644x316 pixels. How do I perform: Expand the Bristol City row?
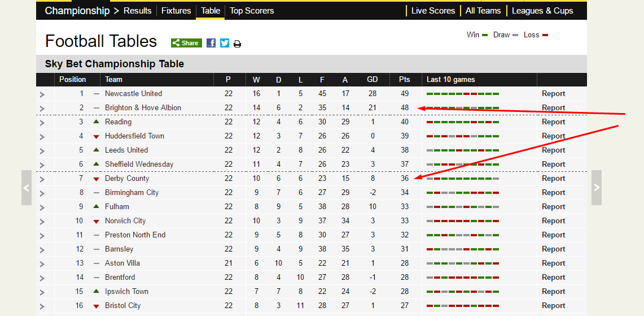click(42, 306)
